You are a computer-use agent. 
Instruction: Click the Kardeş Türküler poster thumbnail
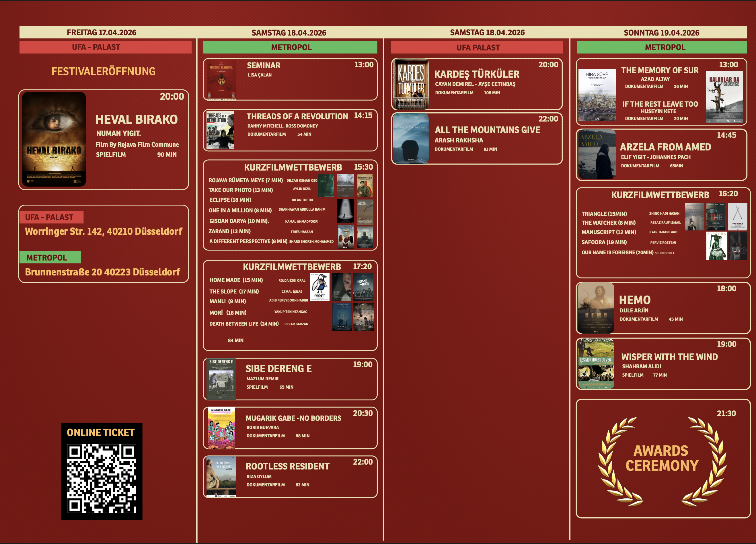411,84
